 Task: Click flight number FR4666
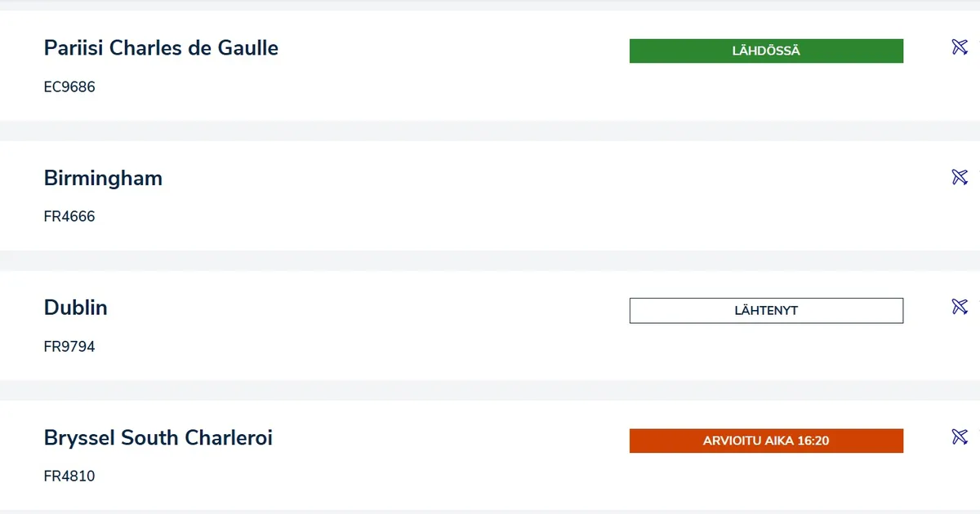(x=69, y=216)
